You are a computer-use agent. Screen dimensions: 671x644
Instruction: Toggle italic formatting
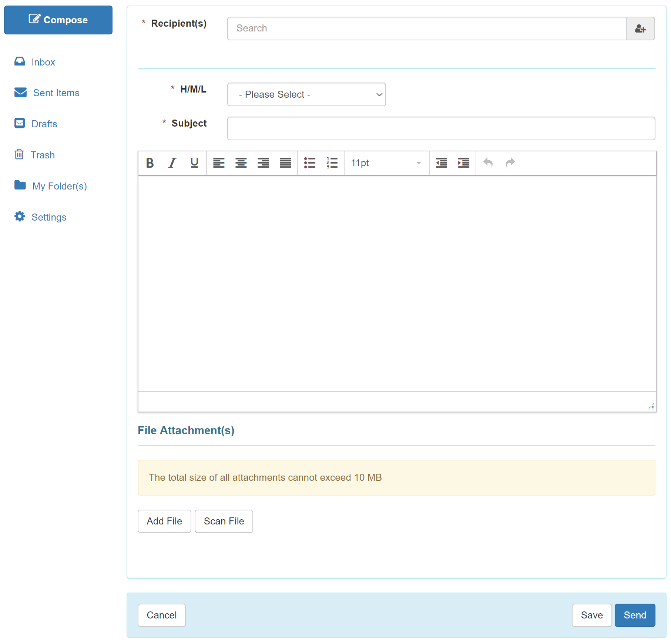click(172, 163)
